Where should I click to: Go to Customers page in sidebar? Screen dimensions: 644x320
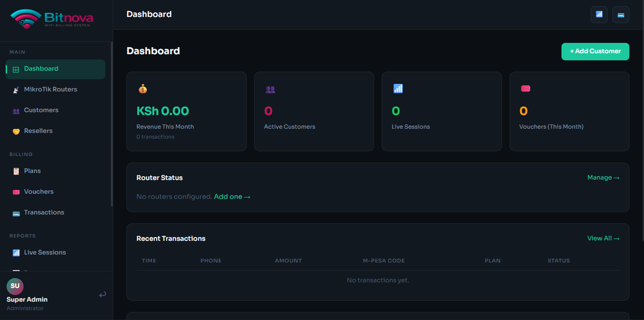click(41, 110)
